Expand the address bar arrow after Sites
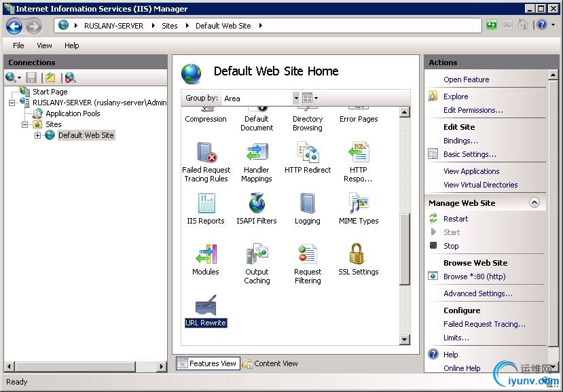The width and height of the screenshot is (563, 392). click(187, 26)
